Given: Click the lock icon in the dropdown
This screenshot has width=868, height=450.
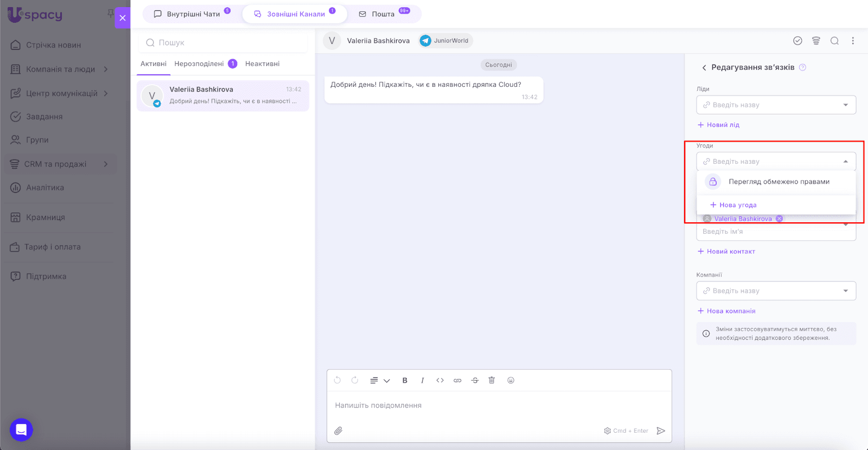Looking at the screenshot, I should pos(713,182).
